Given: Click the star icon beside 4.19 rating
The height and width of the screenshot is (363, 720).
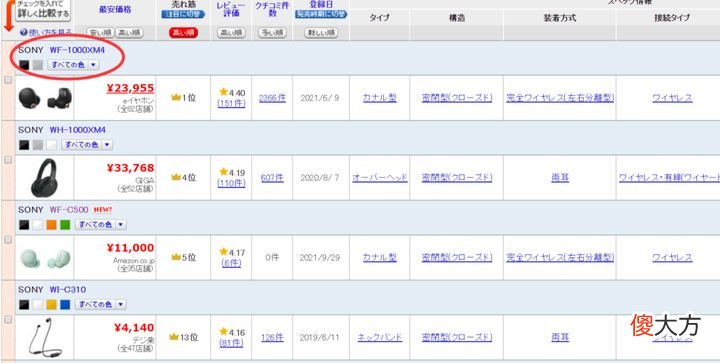Looking at the screenshot, I should [x=224, y=172].
